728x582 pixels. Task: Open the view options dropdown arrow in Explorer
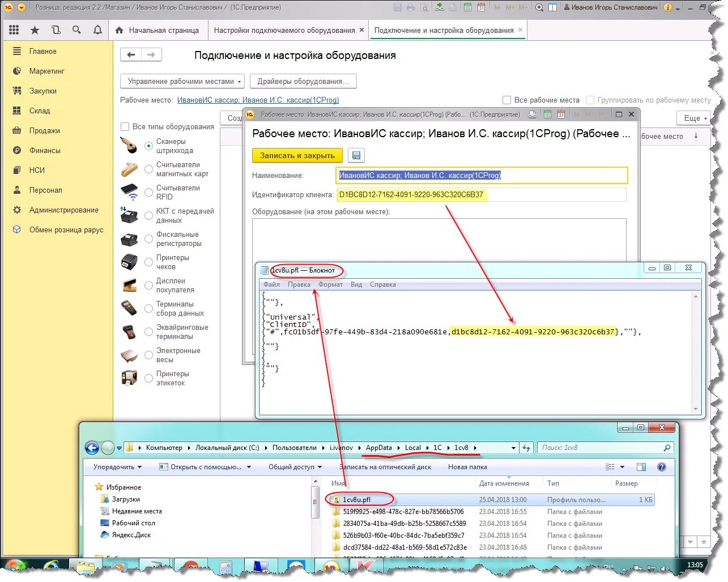[622, 467]
